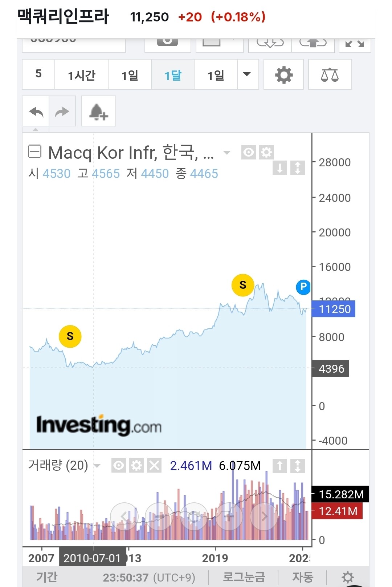Select the 1달 timeframe tab
This screenshot has height=587, width=392.
(x=173, y=75)
